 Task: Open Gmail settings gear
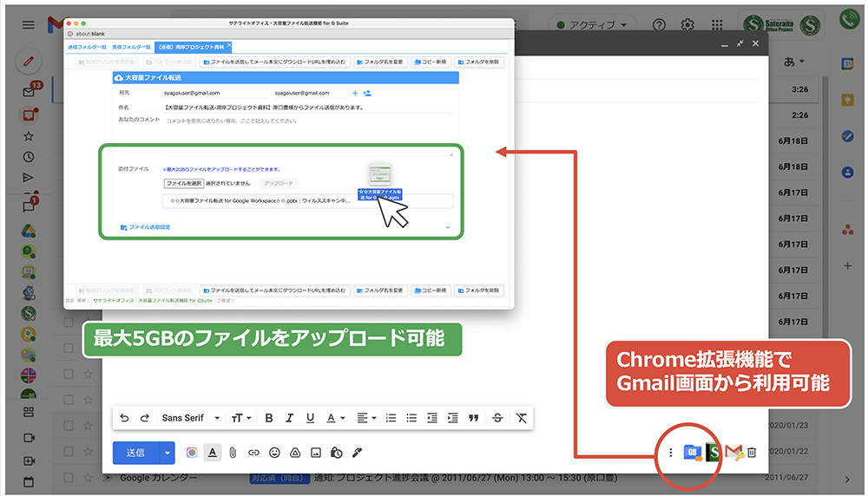(x=687, y=25)
